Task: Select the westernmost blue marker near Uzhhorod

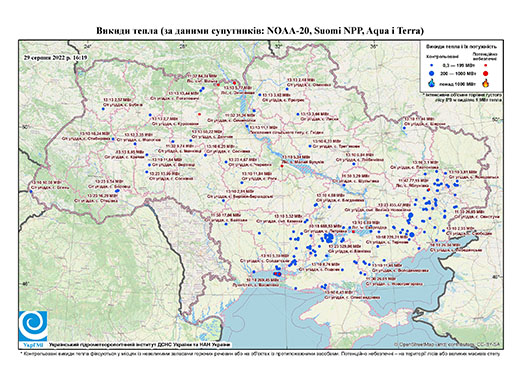Action: (x=31, y=191)
